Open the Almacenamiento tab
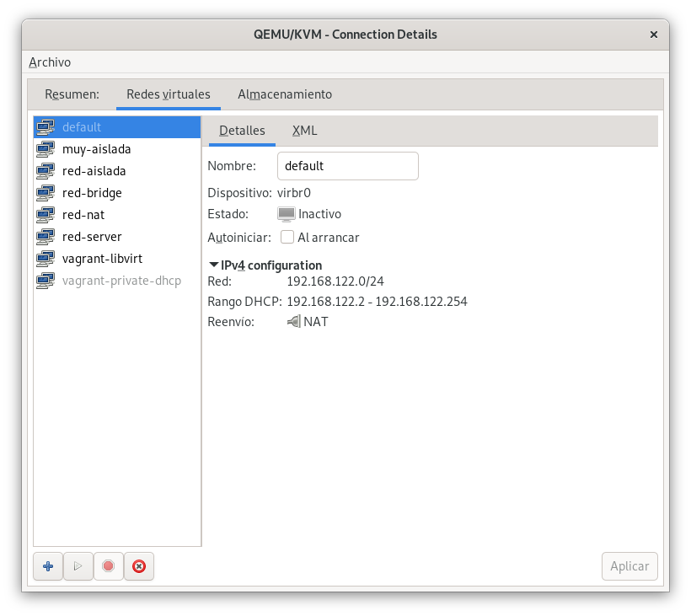 click(285, 94)
